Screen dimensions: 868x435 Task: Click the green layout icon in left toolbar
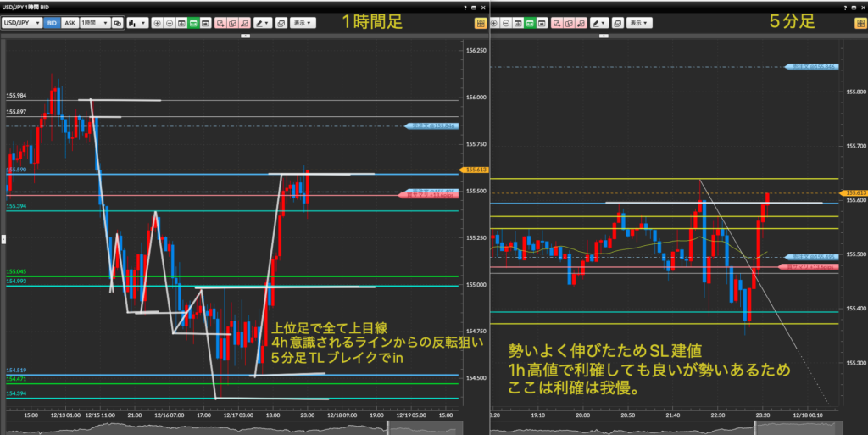click(194, 23)
